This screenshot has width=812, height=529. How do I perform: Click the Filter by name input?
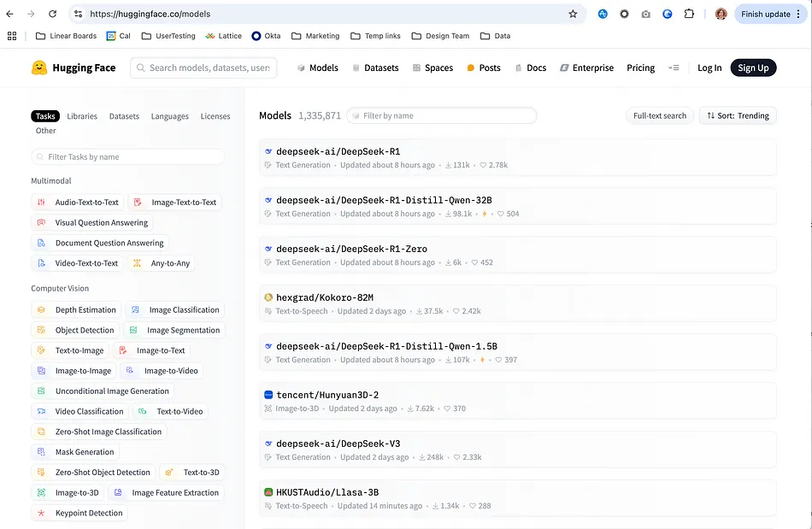pyautogui.click(x=442, y=116)
